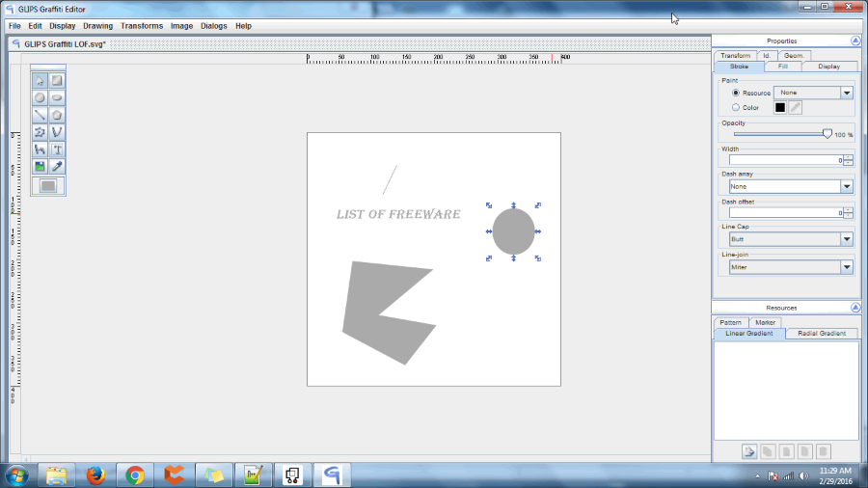This screenshot has width=868, height=488.
Task: Select the ellipse drawing tool
Action: [57, 98]
